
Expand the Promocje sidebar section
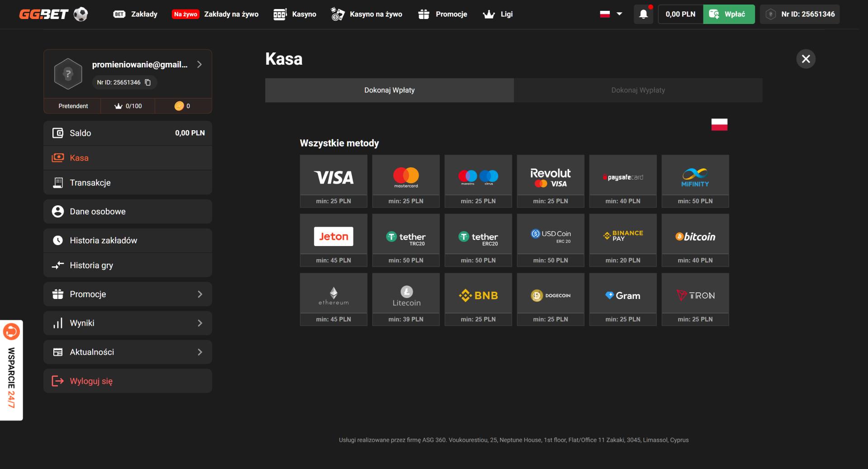pyautogui.click(x=128, y=294)
